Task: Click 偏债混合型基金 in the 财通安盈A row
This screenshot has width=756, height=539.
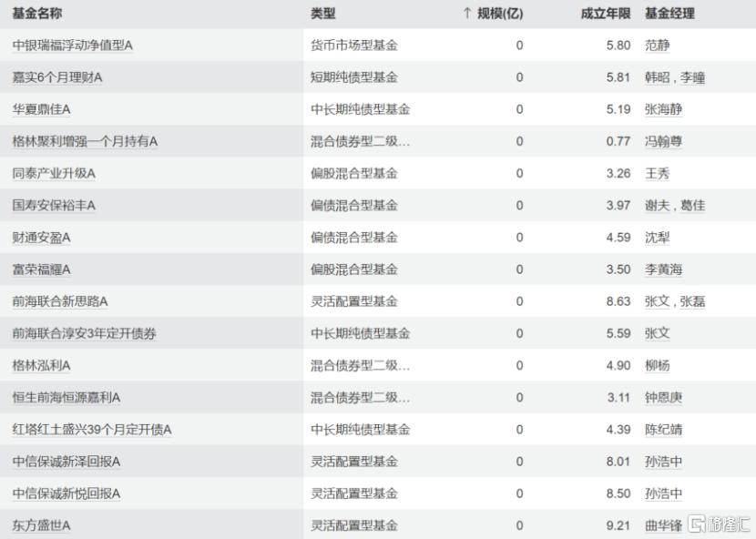Action: pyautogui.click(x=354, y=238)
